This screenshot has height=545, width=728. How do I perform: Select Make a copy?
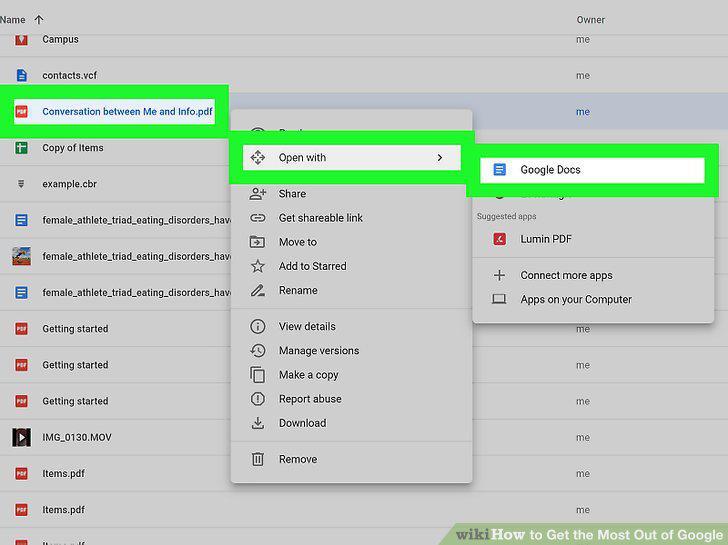point(351,375)
